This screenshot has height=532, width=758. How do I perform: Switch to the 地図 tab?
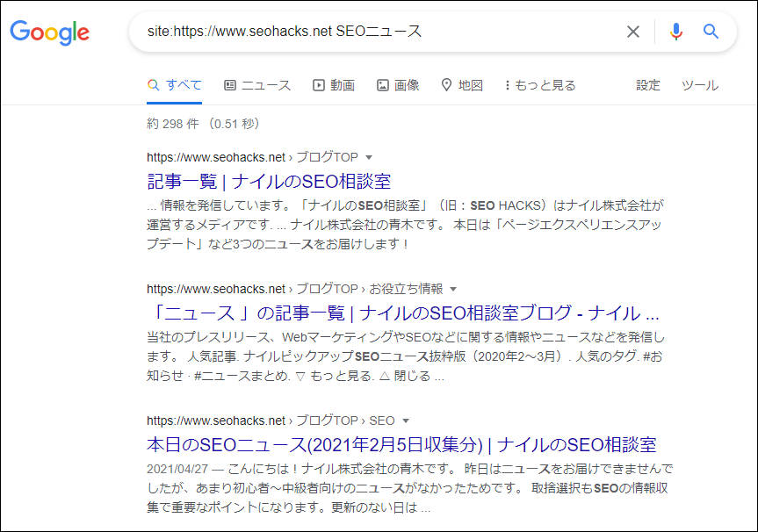pyautogui.click(x=462, y=85)
